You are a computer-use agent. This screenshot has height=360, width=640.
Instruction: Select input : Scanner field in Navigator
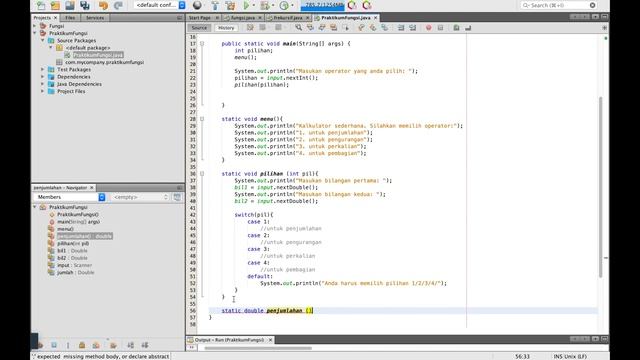point(74,265)
